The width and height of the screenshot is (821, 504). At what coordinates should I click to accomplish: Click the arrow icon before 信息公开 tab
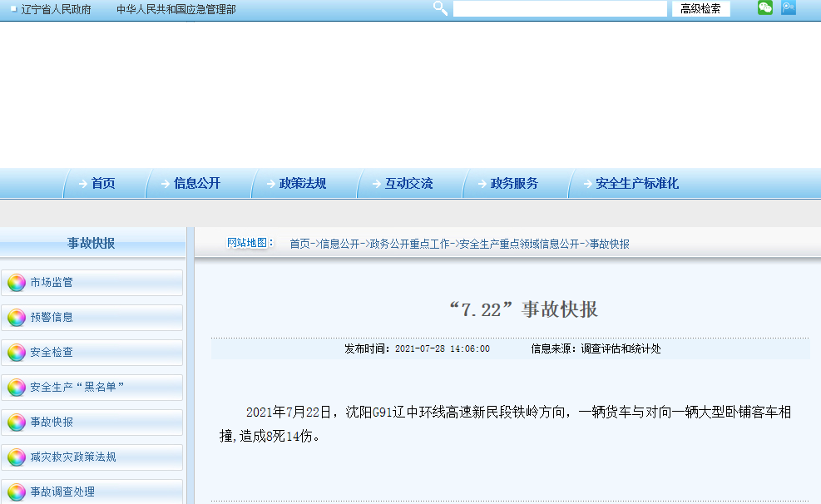166,184
